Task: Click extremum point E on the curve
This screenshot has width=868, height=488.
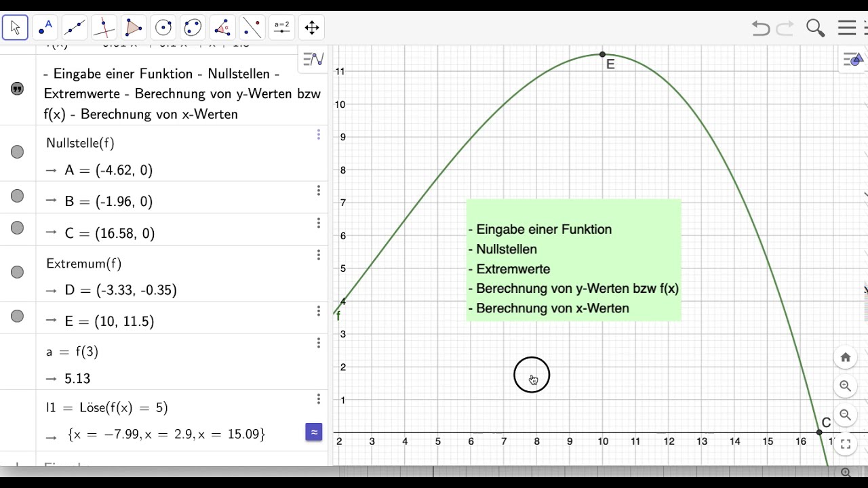Action: coord(602,54)
